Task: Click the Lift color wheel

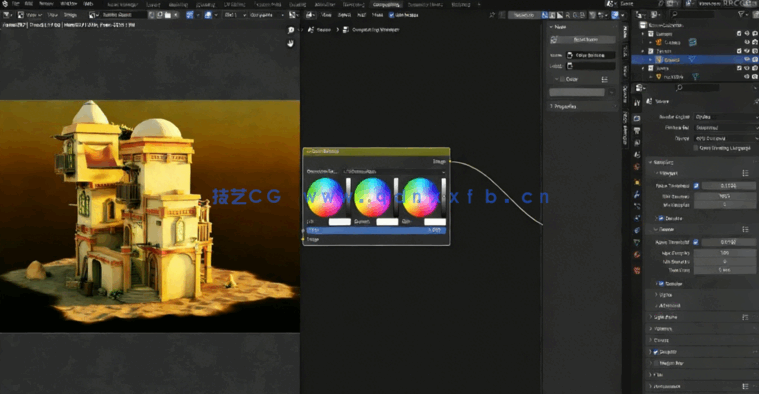Action: 325,197
